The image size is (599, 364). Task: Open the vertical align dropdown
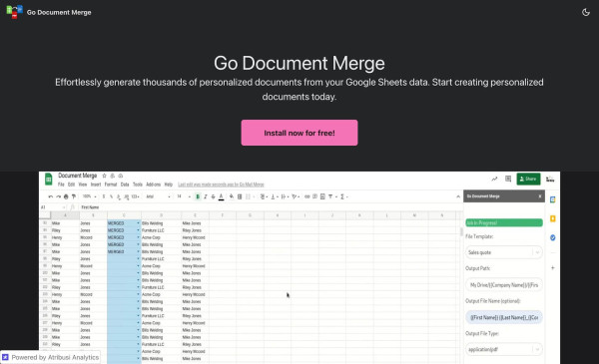coord(274,196)
